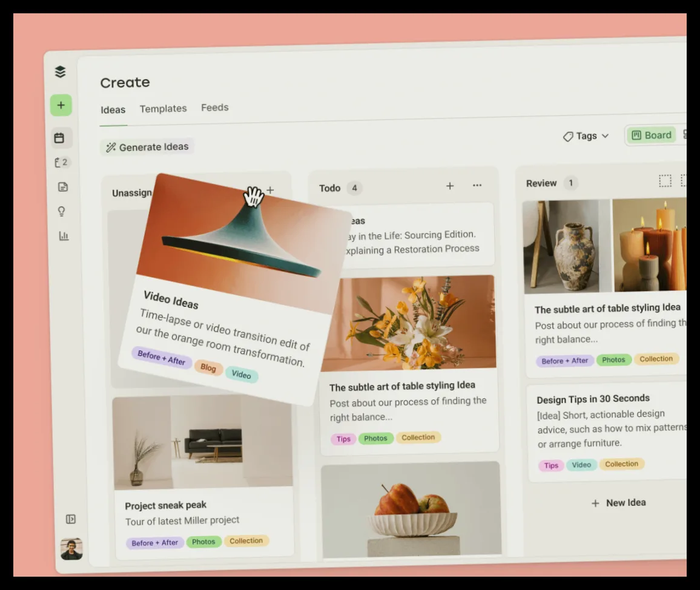Click the green plus create button

point(61,105)
